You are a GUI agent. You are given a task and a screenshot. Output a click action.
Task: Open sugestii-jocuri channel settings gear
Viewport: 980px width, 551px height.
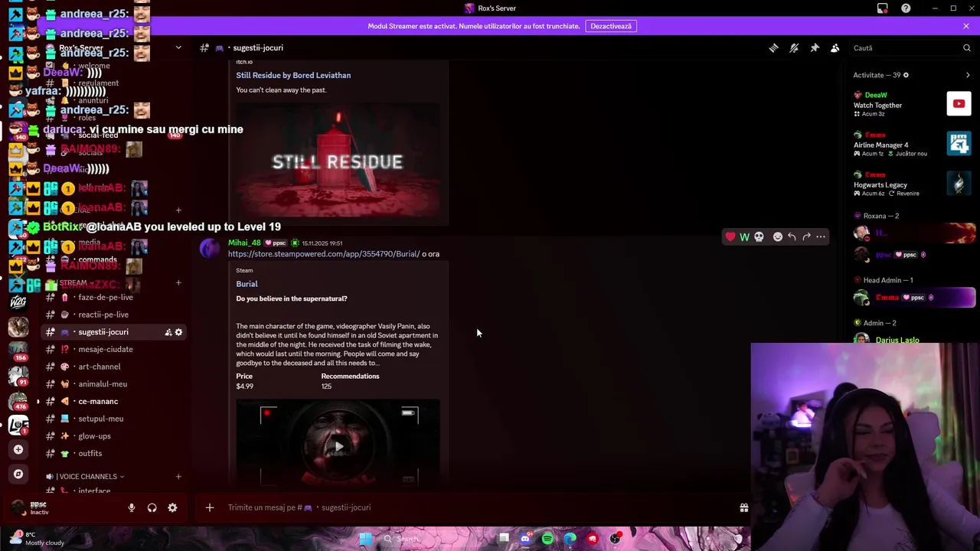pyautogui.click(x=178, y=332)
